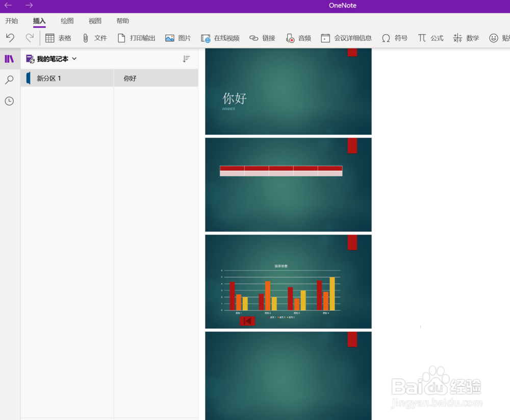Start audio recording (音频)
The width and height of the screenshot is (510, 420).
(298, 38)
